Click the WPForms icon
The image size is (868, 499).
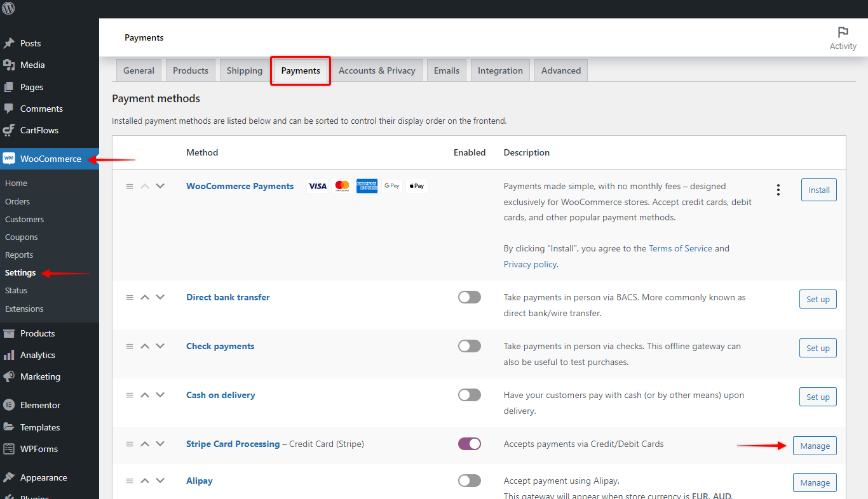click(9, 449)
